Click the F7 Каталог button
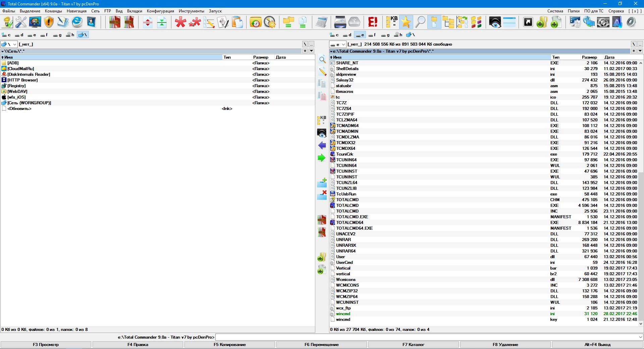 point(414,345)
